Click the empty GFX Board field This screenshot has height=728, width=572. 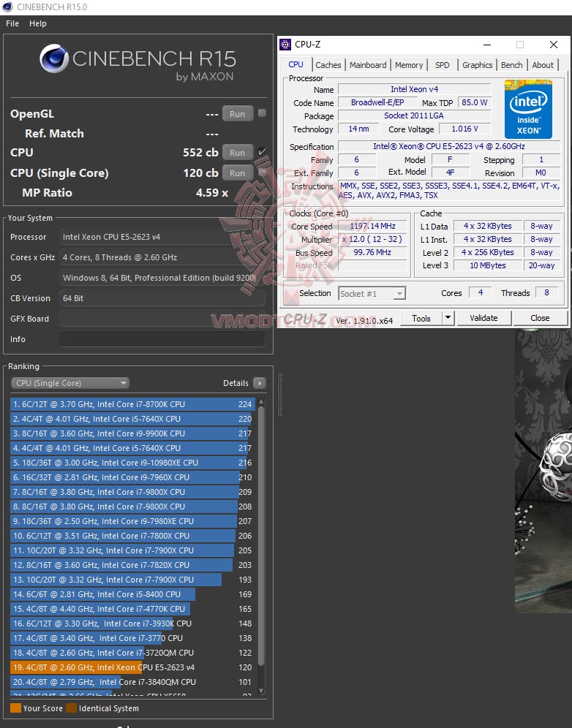[x=162, y=319]
